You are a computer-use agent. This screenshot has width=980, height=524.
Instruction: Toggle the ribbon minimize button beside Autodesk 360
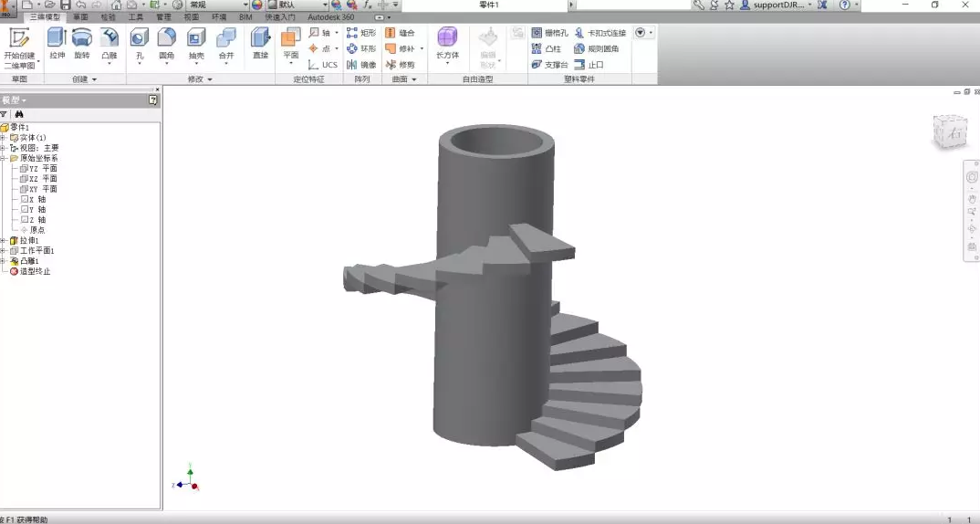point(379,17)
